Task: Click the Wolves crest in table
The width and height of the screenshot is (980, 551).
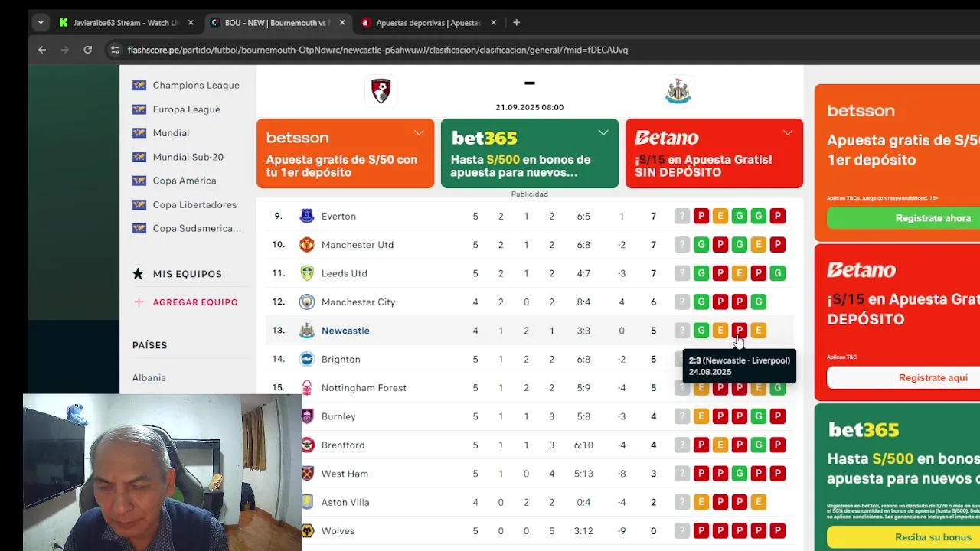Action: point(307,530)
